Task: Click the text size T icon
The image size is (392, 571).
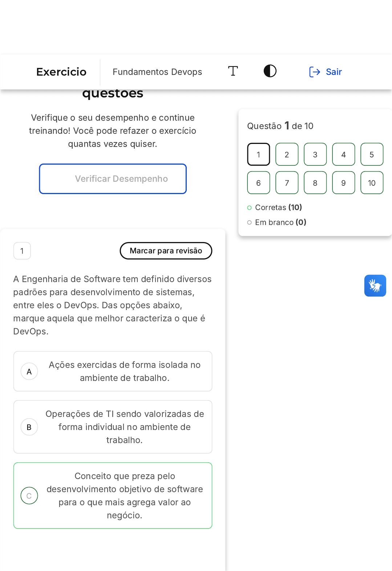Action: click(233, 71)
